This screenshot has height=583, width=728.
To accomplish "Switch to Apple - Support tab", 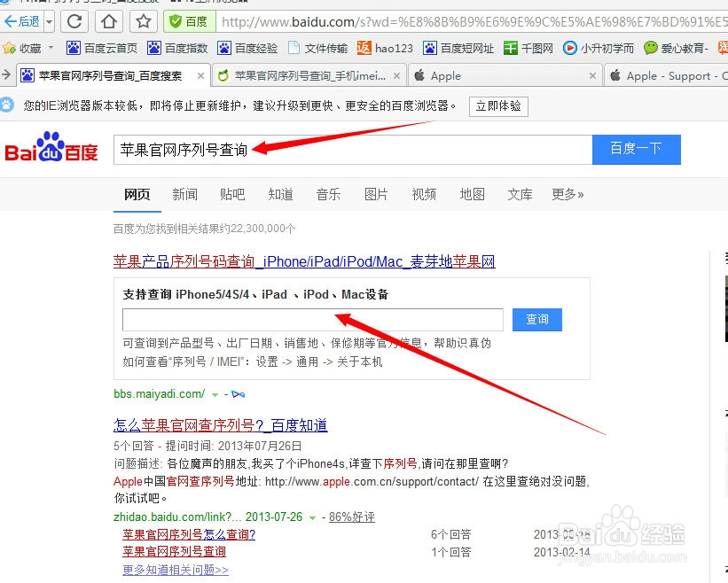I will (x=667, y=75).
